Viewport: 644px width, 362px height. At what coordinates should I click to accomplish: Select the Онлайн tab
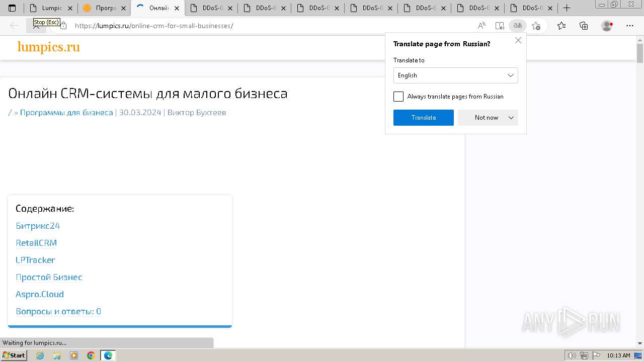click(x=157, y=8)
